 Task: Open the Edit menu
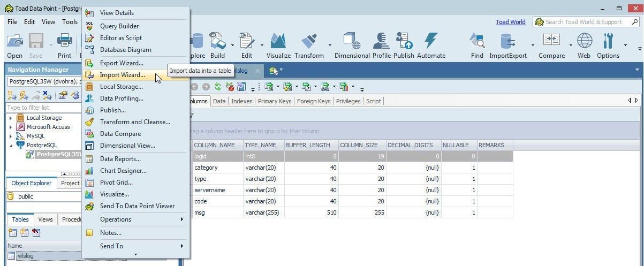click(x=29, y=22)
